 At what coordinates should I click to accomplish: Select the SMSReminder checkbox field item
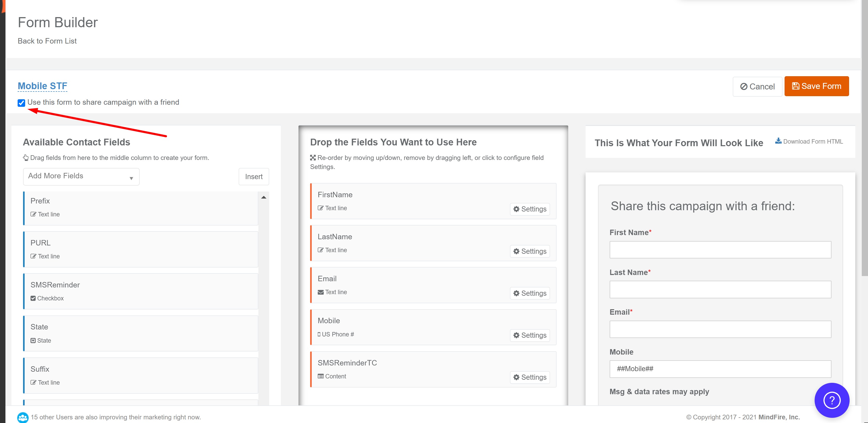(x=141, y=291)
